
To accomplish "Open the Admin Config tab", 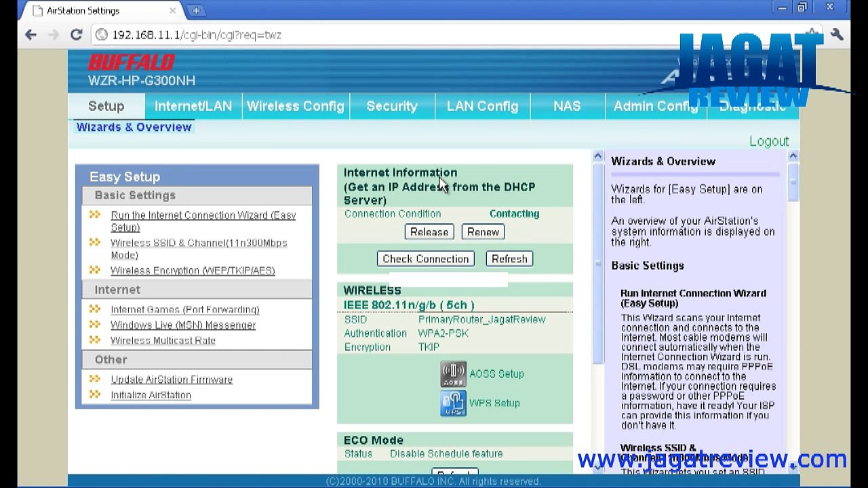I will [655, 106].
